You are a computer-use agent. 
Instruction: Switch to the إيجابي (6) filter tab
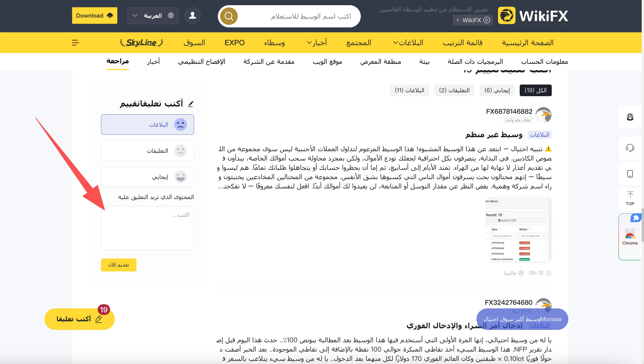point(497,90)
